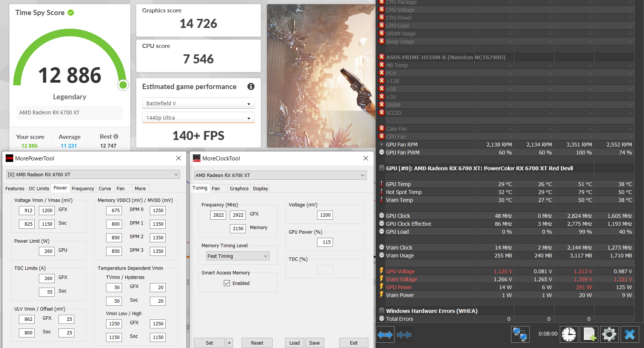The image size is (644, 348).
Task: Toggle the Smart Access Memory Enabled checkbox
Action: (x=227, y=283)
